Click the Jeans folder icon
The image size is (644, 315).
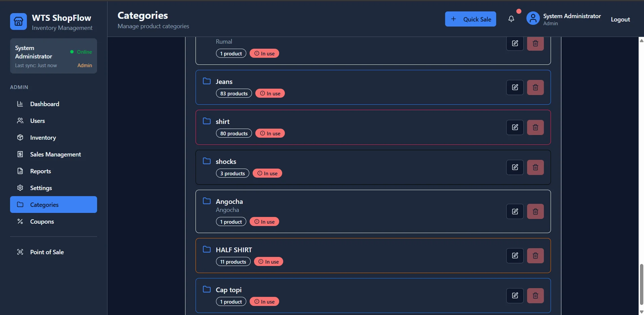tap(207, 81)
